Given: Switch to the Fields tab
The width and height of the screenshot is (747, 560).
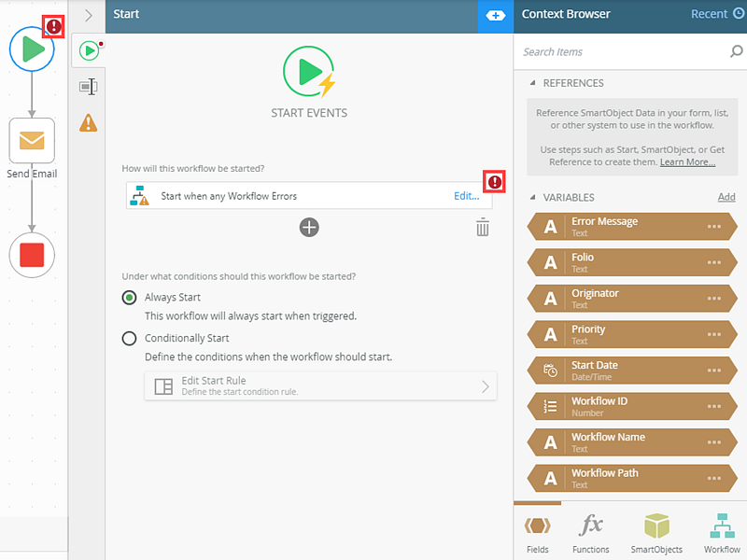Looking at the screenshot, I should [x=538, y=533].
